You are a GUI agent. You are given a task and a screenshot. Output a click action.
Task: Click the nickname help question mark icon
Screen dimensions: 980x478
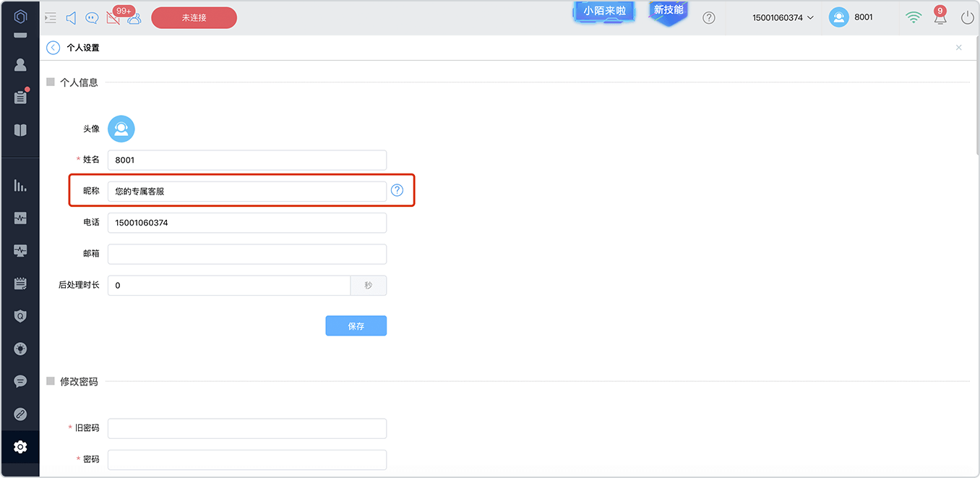(x=397, y=190)
